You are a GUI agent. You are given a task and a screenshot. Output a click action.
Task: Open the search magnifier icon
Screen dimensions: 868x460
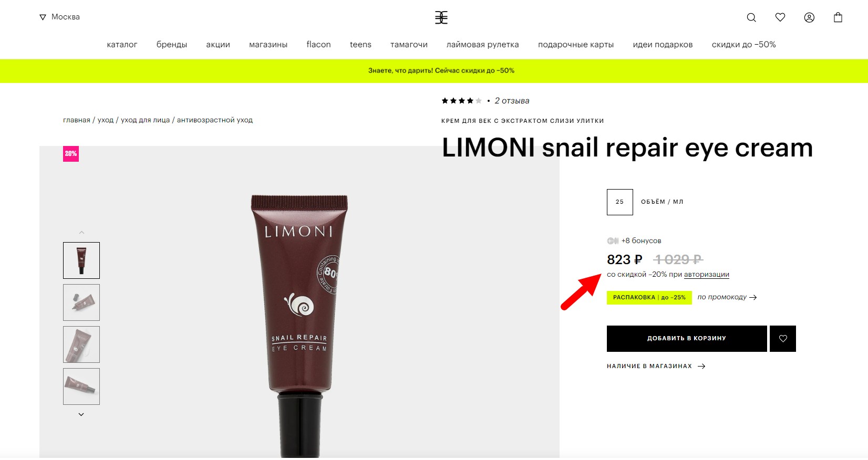(x=751, y=17)
